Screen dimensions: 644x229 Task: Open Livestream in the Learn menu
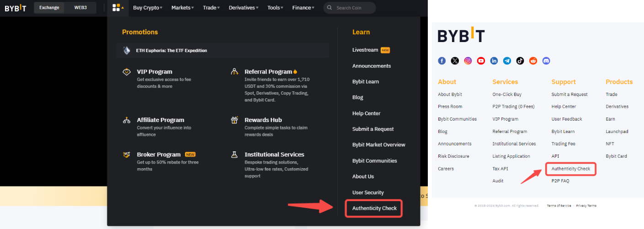pyautogui.click(x=365, y=50)
